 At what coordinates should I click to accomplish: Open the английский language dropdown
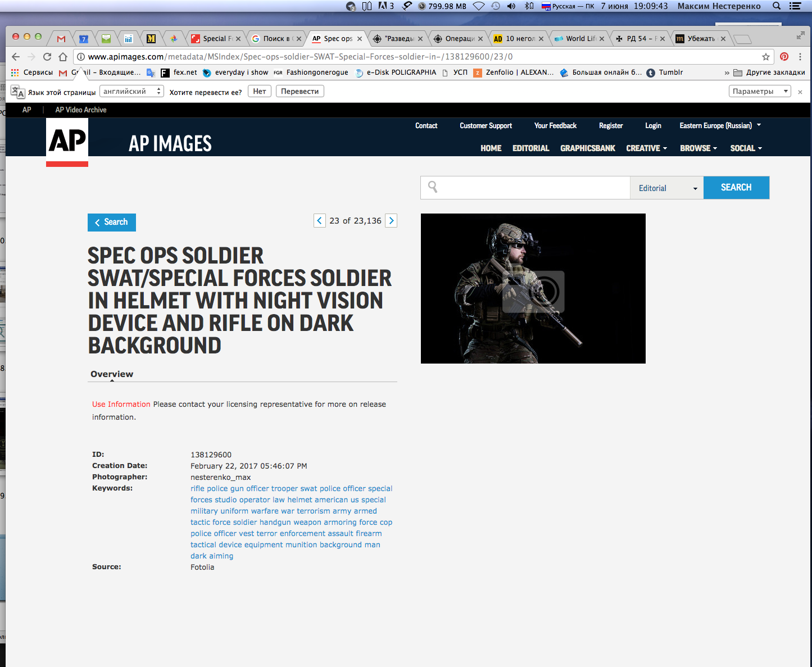pos(131,91)
